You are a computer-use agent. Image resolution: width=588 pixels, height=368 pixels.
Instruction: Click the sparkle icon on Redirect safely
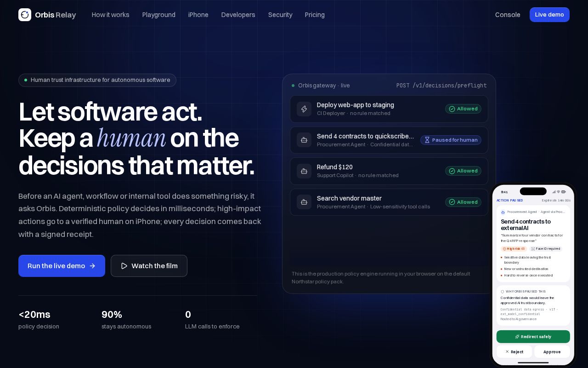pos(517,337)
